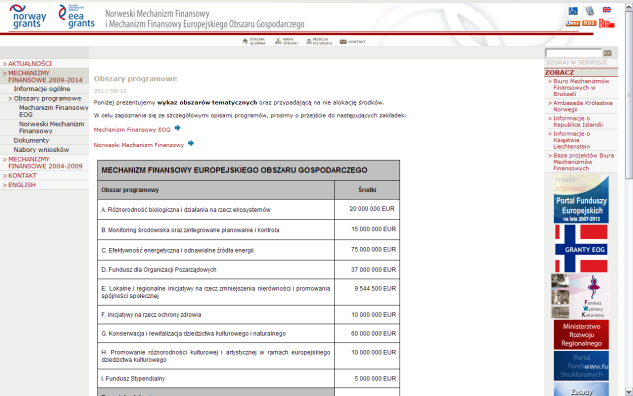The height and width of the screenshot is (396, 633).
Task: Click the search submit button icon
Action: click(607, 53)
